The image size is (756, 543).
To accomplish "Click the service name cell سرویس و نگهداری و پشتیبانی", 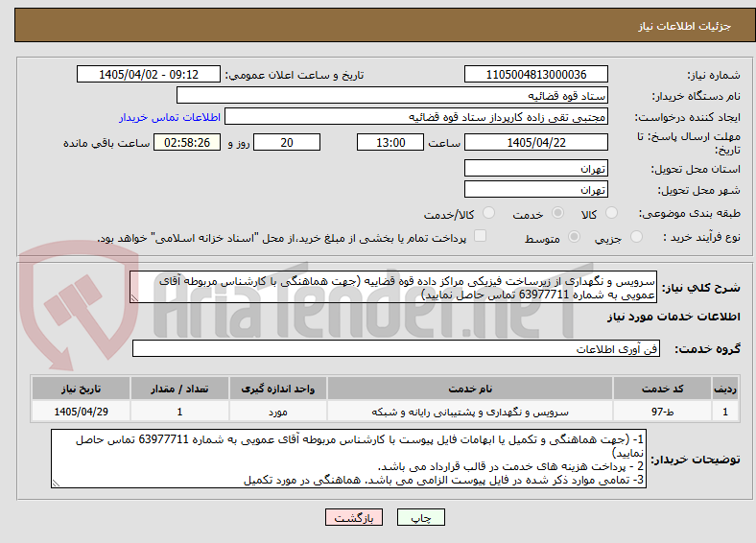I will tap(470, 412).
